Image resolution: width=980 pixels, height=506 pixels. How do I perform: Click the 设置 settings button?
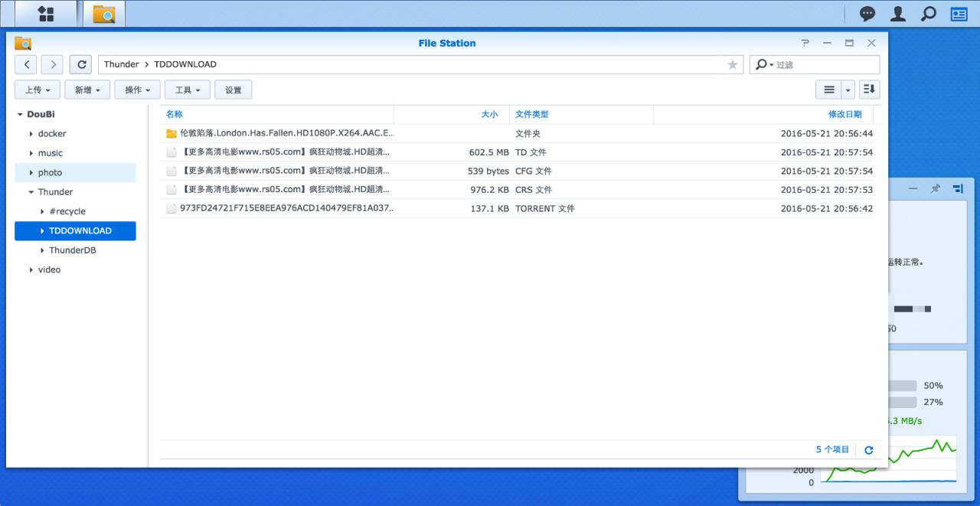[234, 90]
